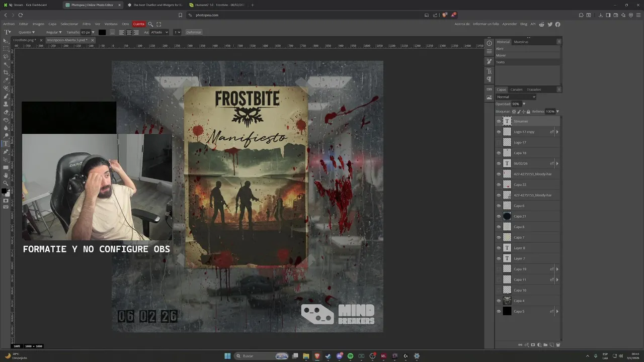Image resolution: width=644 pixels, height=362 pixels.
Task: Open Photopea's Twitter link icon
Action: (x=550, y=24)
